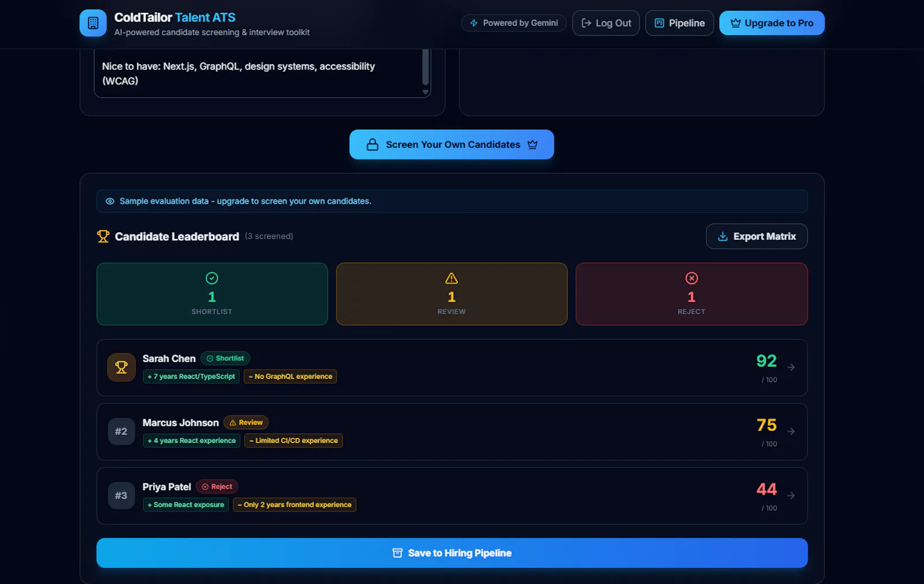924x584 pixels.
Task: Click the Shortlist status badge on Sarah Chen
Action: tap(225, 358)
